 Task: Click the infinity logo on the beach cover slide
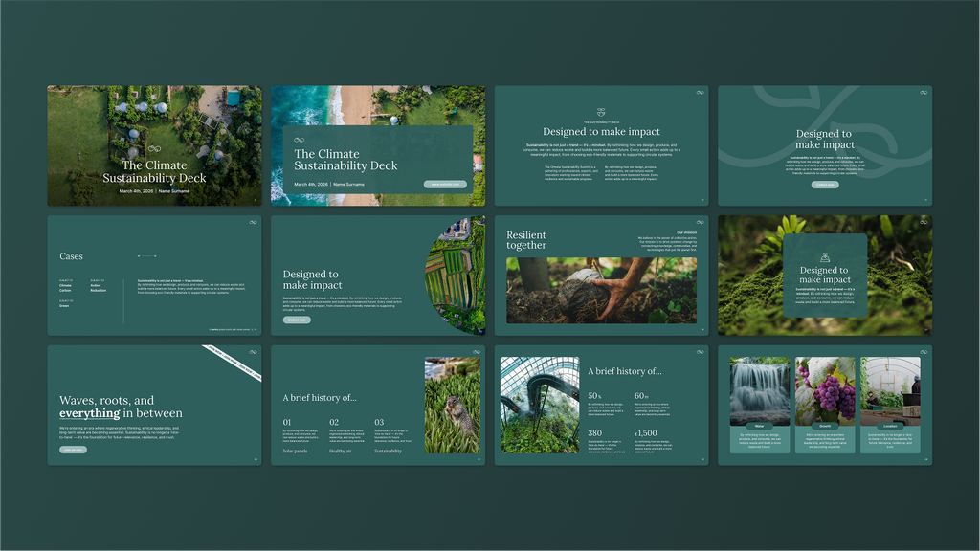point(301,140)
